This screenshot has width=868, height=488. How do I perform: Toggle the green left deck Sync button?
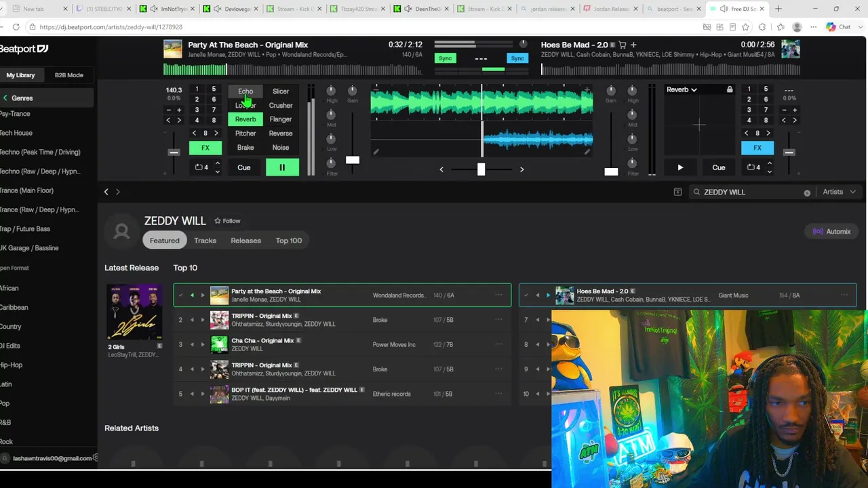445,58
